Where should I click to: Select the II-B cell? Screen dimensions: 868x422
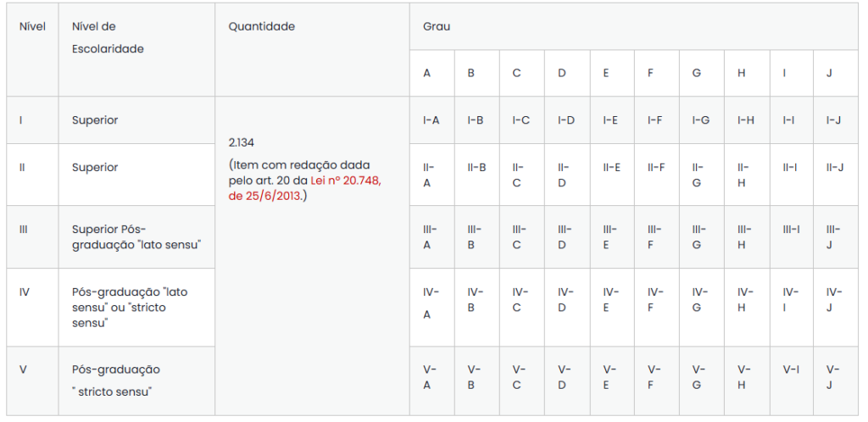pos(476,168)
